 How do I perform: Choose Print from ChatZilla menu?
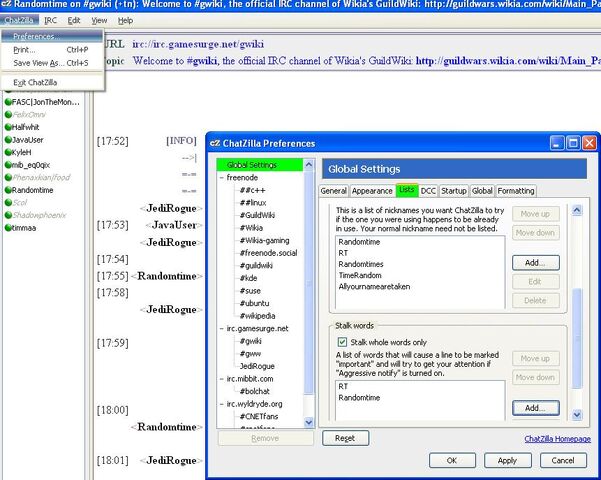52,49
